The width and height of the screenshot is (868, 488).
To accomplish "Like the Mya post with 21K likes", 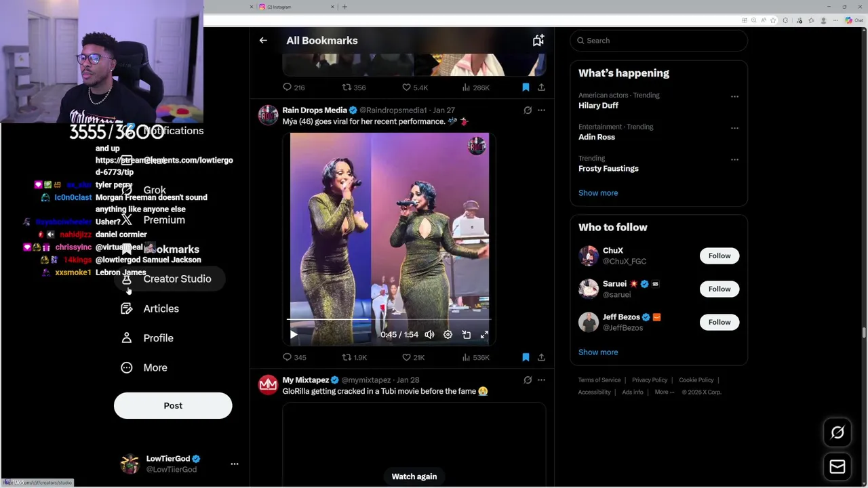I will pos(414,357).
